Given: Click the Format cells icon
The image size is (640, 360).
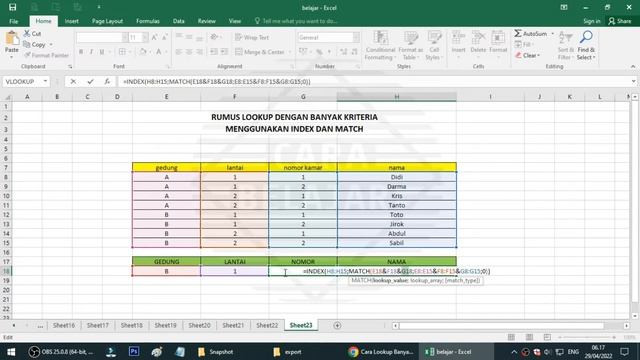Looking at the screenshot, I should click(498, 38).
